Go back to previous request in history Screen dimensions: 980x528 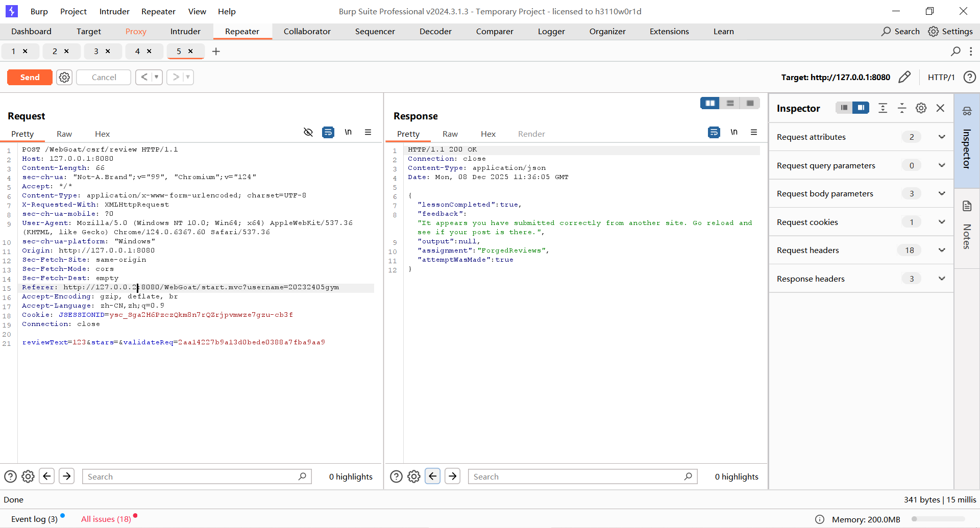coord(144,77)
